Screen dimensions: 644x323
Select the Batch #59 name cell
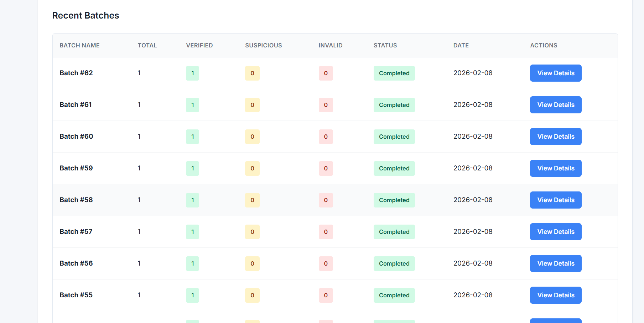point(76,168)
